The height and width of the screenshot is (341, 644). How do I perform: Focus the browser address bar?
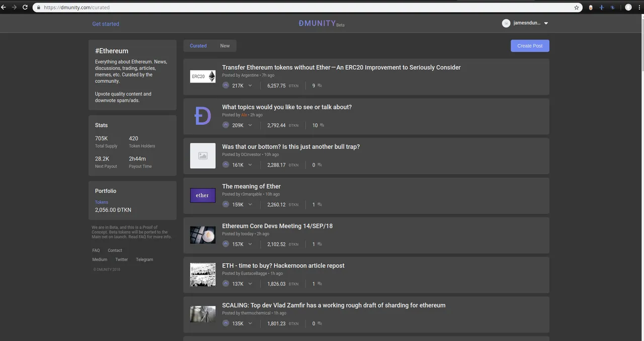pos(307,8)
